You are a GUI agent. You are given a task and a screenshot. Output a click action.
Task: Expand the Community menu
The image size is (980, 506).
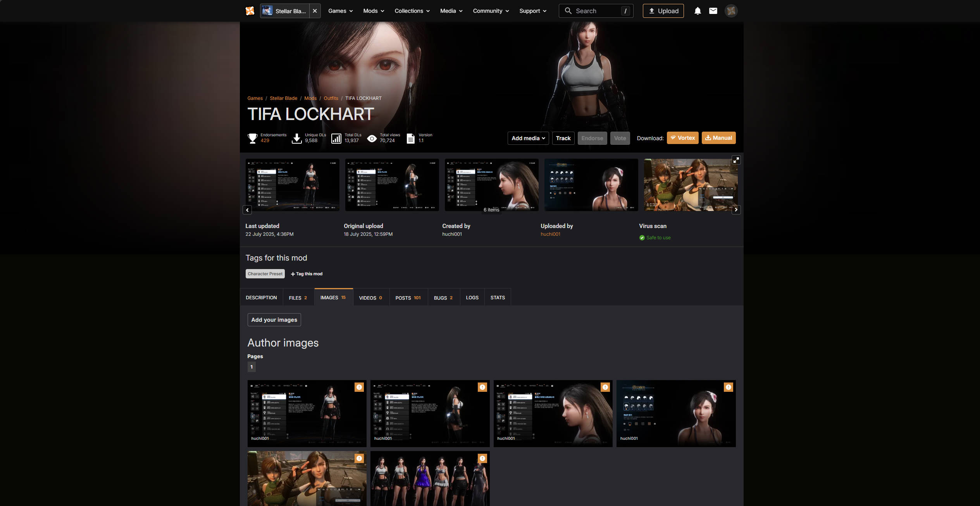click(x=491, y=11)
